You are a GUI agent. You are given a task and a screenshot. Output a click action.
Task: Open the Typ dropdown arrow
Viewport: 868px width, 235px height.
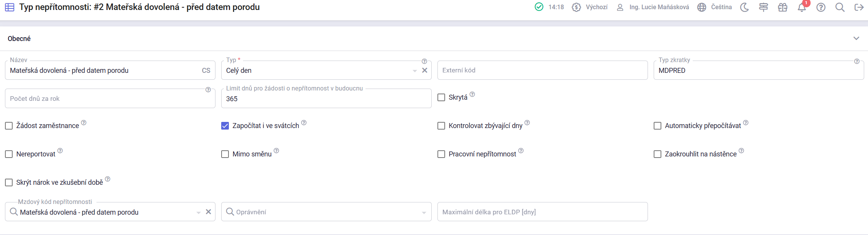[x=414, y=71]
